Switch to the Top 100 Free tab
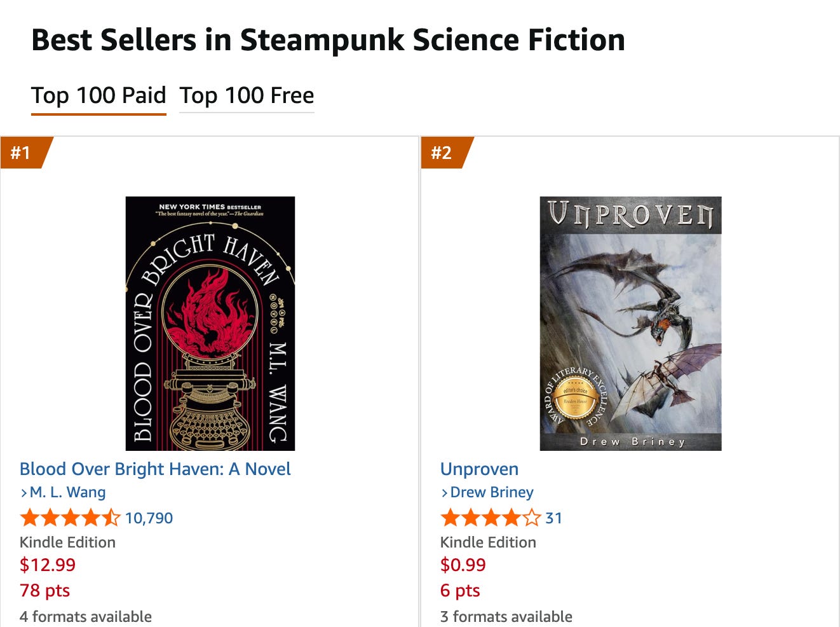840x627 pixels. coord(247,95)
